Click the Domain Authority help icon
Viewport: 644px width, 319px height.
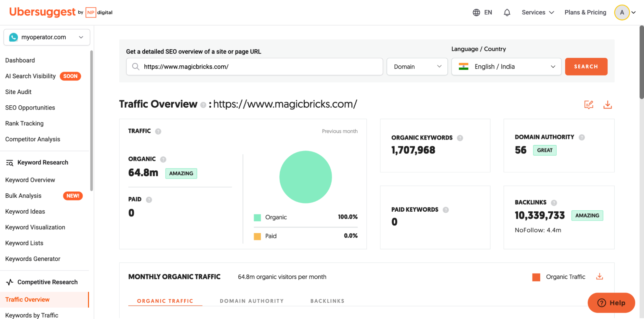tap(582, 137)
